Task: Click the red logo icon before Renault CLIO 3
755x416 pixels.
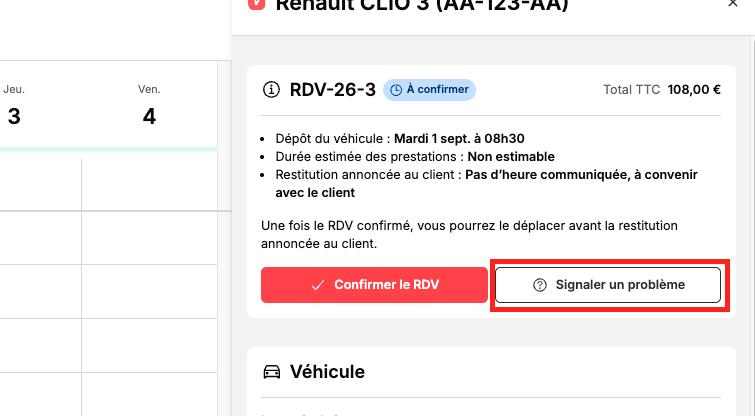Action: (257, 3)
